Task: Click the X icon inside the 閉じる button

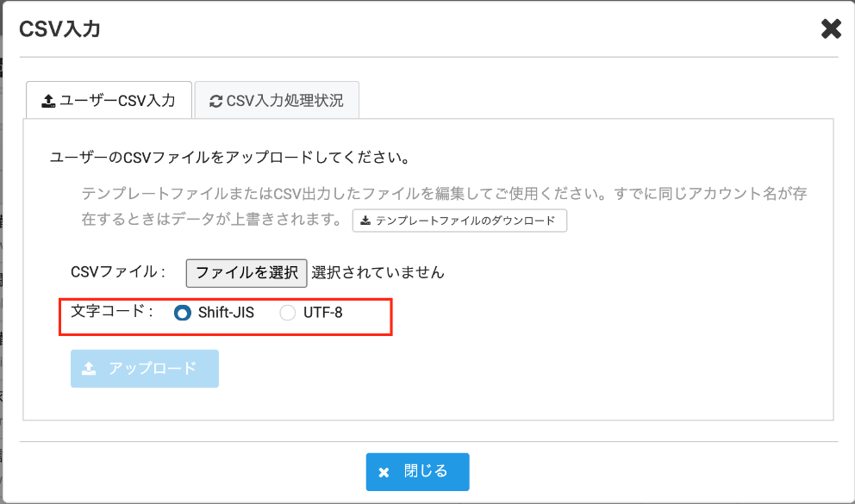Action: tap(385, 471)
